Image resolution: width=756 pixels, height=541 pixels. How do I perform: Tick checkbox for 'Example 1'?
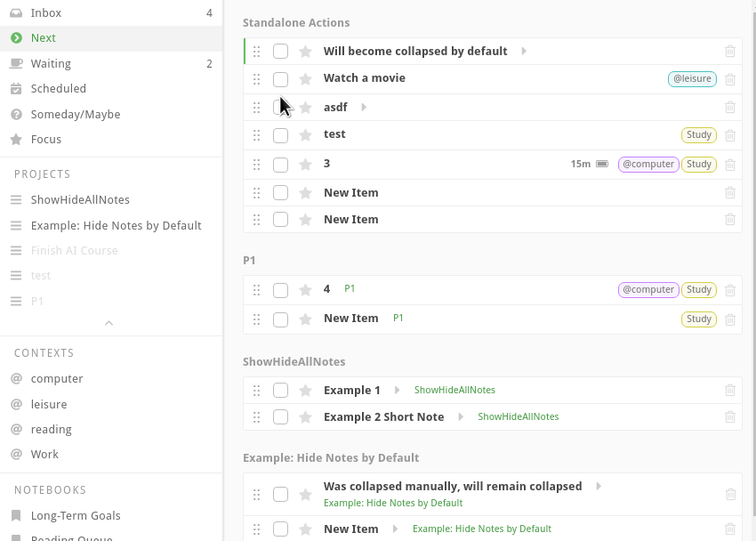(280, 391)
